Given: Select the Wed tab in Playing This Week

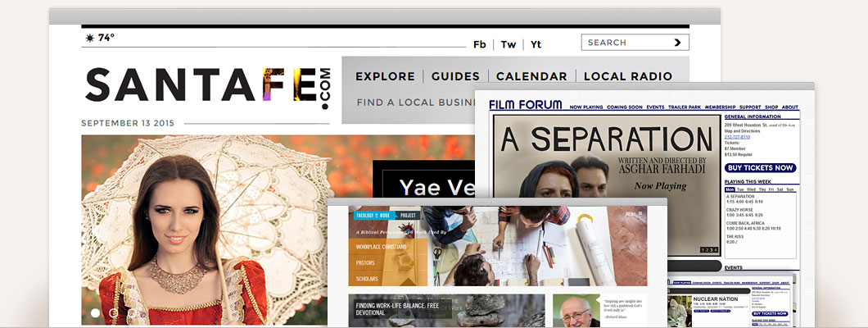Looking at the screenshot, I should click(751, 189).
